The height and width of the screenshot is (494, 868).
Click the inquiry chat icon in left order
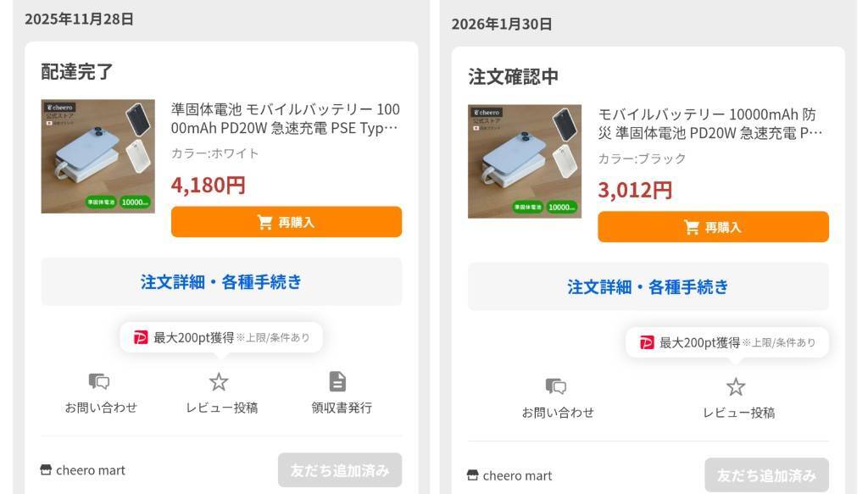click(100, 381)
